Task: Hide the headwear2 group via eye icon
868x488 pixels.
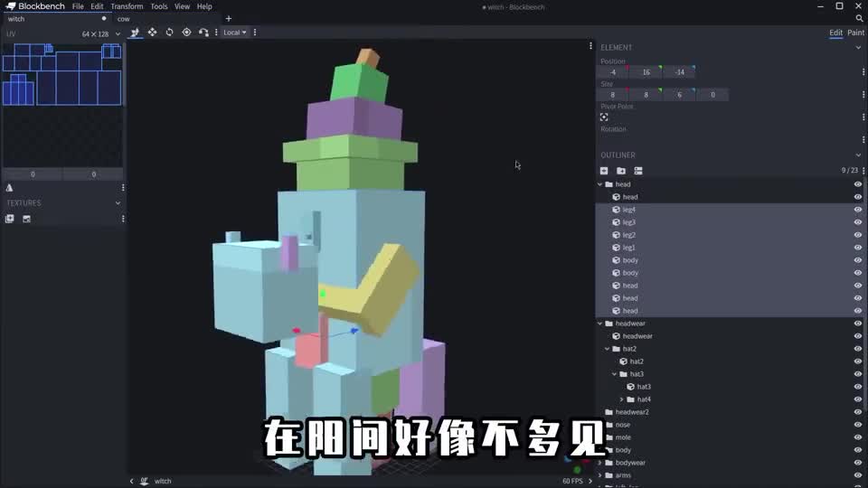Action: coord(857,412)
